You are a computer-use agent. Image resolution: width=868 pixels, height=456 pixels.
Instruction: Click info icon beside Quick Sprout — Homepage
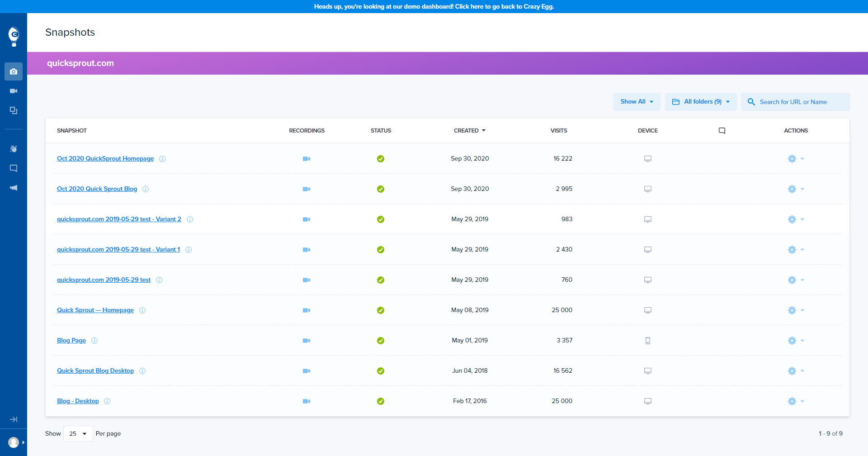pos(142,310)
